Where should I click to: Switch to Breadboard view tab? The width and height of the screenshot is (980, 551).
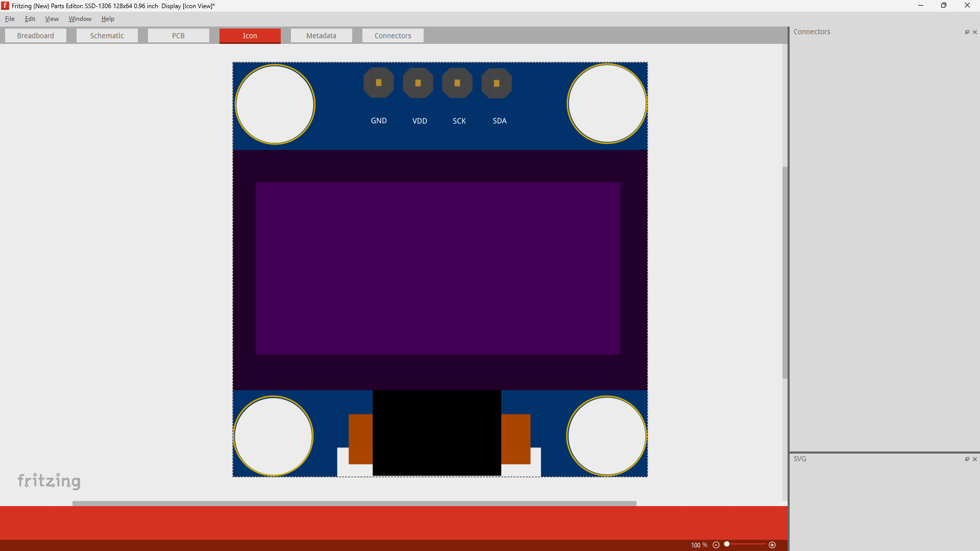coord(36,36)
